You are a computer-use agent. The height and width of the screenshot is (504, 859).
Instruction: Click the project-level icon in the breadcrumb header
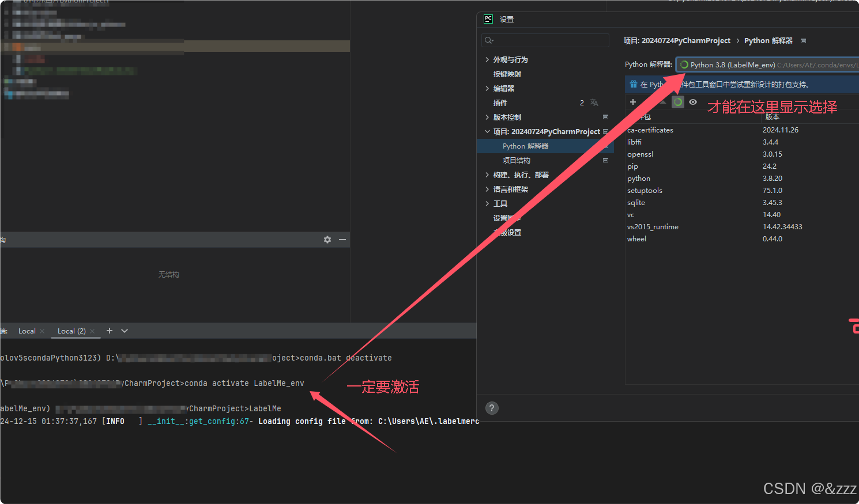pos(803,41)
